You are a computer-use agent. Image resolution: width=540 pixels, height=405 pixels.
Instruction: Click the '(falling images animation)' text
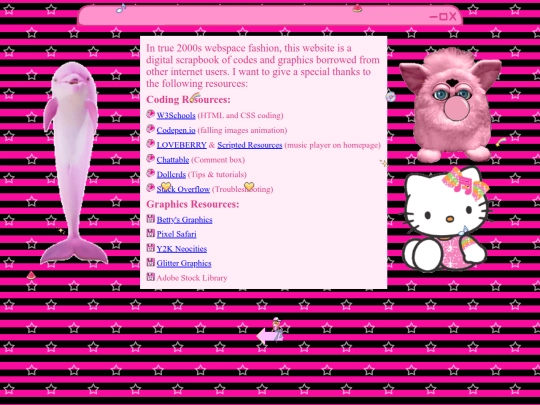[x=242, y=130]
